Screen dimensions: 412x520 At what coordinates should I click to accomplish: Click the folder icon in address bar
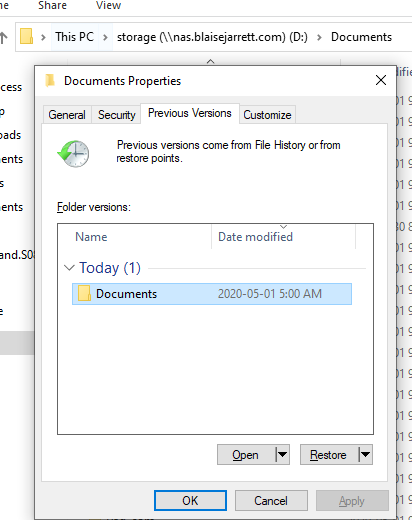[x=26, y=36]
